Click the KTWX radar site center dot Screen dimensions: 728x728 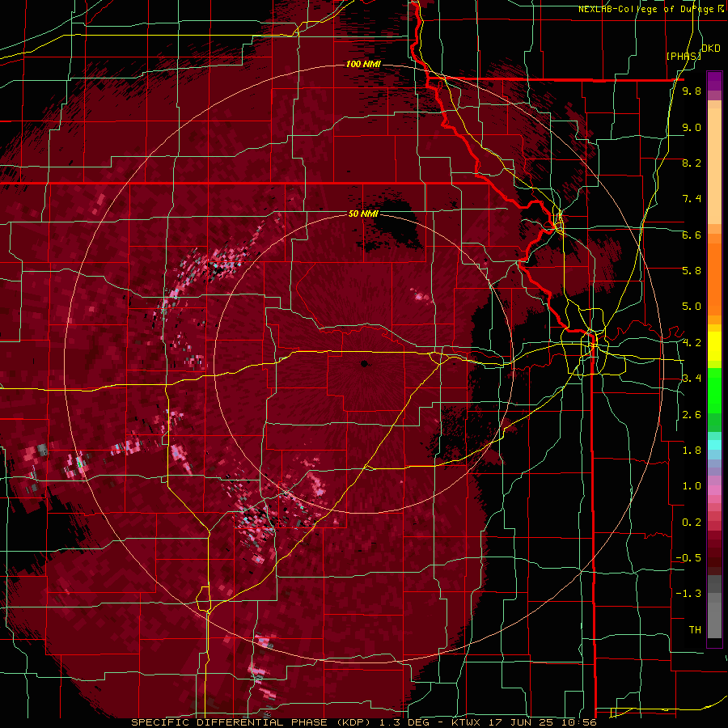[364, 363]
